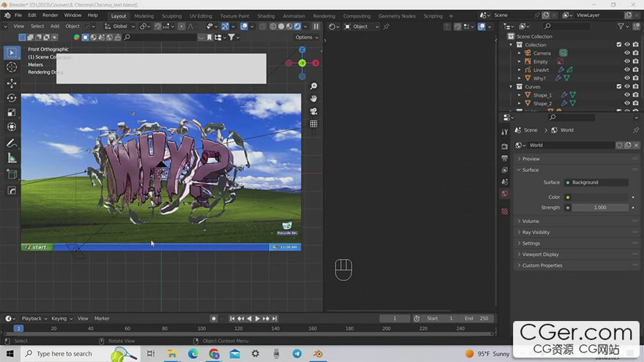Screen dimensions: 644x362
Task: Select the Add Cube tool
Action: 12,175
